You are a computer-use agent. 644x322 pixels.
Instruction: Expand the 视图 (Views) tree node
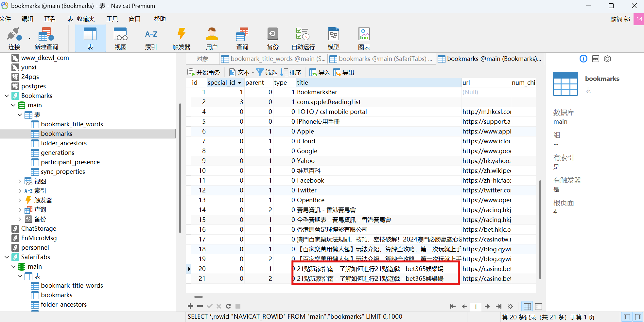coord(20,181)
